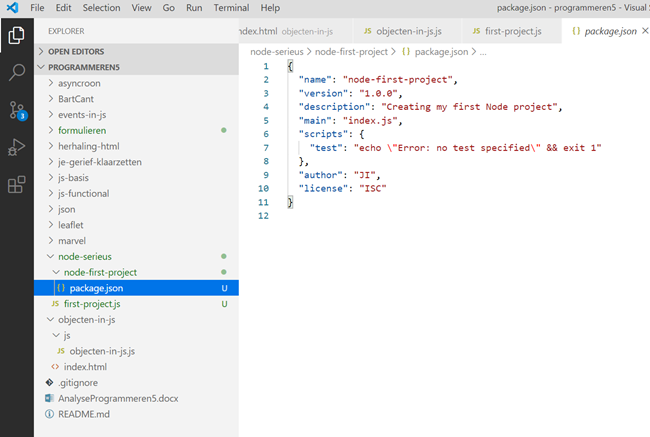Click line number 12 in the gutter
650x437 pixels.
point(263,216)
